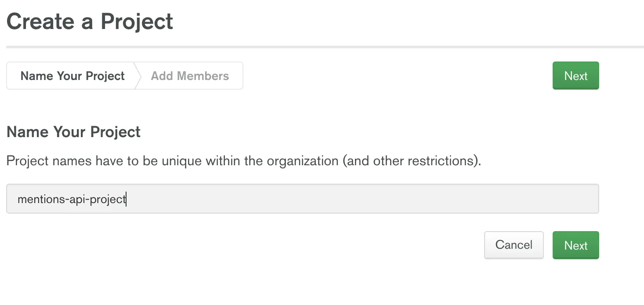The width and height of the screenshot is (644, 305).
Task: Click the word "Name" in the section heading
Action: pos(27,132)
